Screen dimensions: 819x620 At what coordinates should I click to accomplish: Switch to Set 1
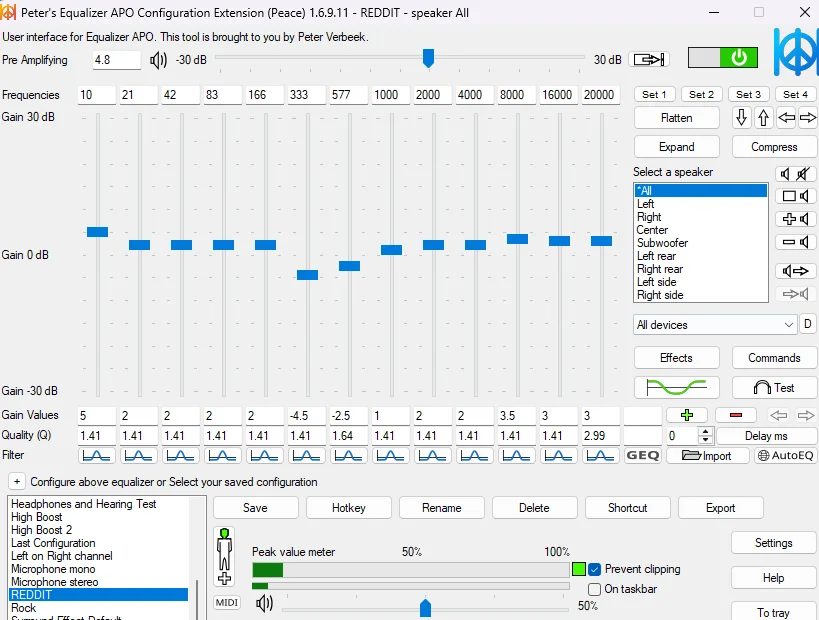[654, 95]
